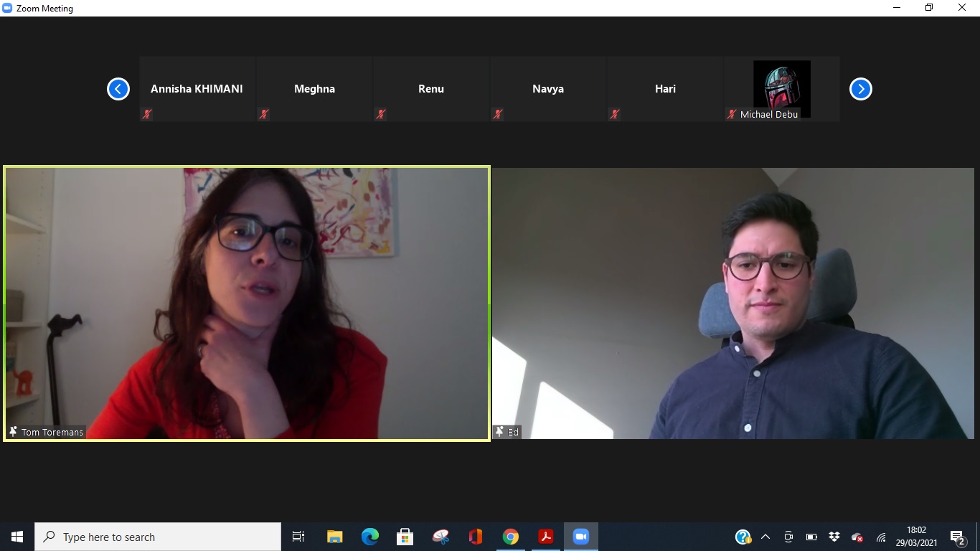The width and height of the screenshot is (980, 551).
Task: Click the taskbar search box
Action: (158, 537)
